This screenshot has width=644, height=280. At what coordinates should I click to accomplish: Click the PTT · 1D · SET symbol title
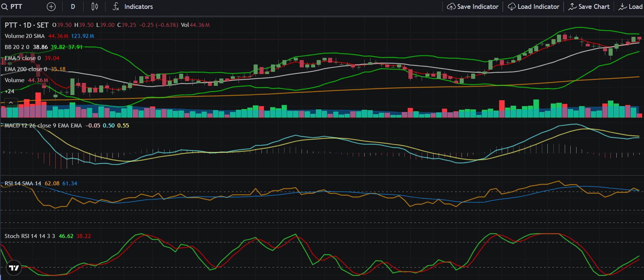tap(27, 25)
